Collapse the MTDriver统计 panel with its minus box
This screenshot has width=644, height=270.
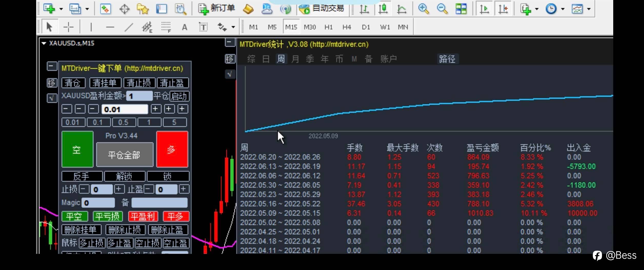230,42
